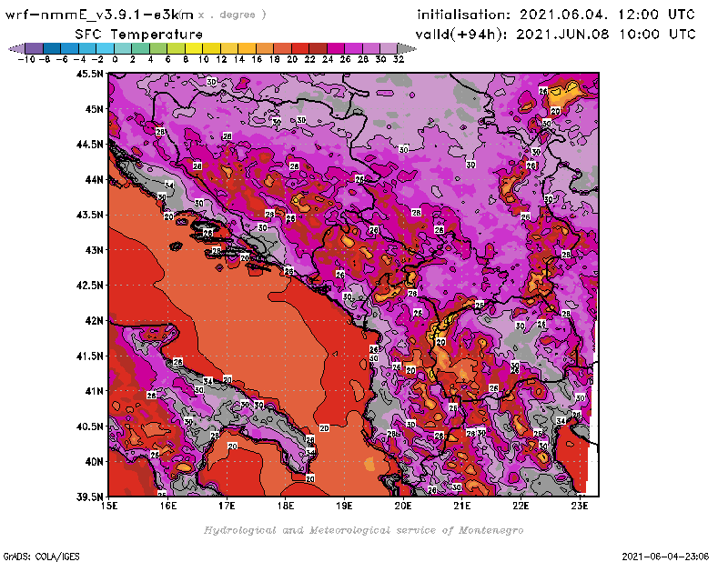The image size is (728, 562).
Task: Click the legend swatch between 12 and 14
Action: (x=229, y=49)
